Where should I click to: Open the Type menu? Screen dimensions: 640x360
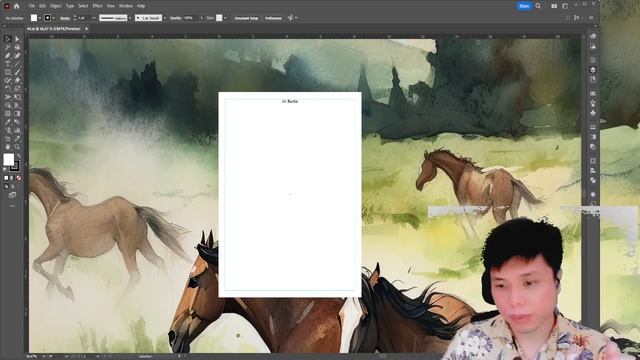(70, 6)
